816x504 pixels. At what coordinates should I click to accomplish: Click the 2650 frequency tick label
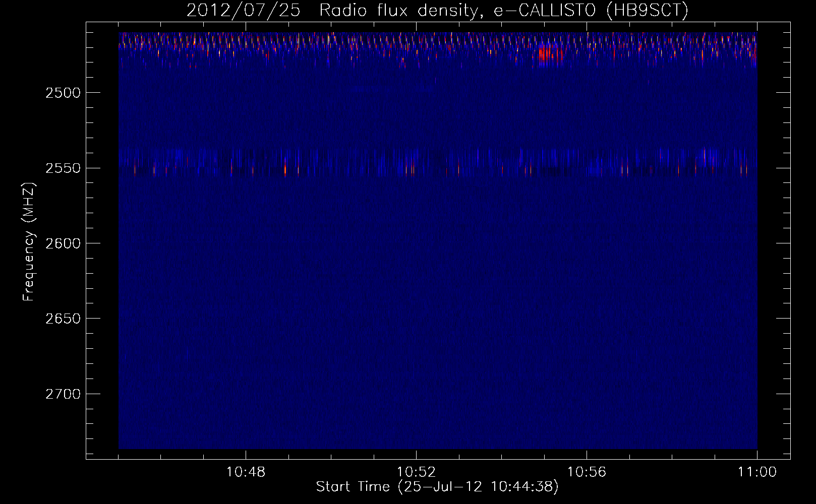pos(63,319)
